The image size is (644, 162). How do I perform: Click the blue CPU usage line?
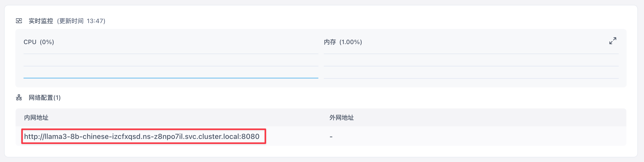tap(171, 78)
